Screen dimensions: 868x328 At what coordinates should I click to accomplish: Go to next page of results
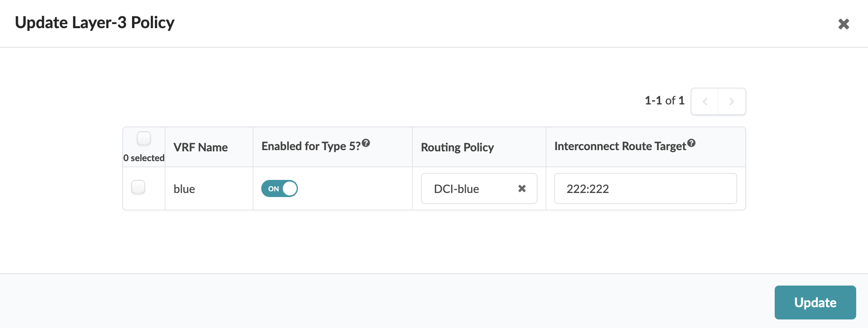point(731,102)
